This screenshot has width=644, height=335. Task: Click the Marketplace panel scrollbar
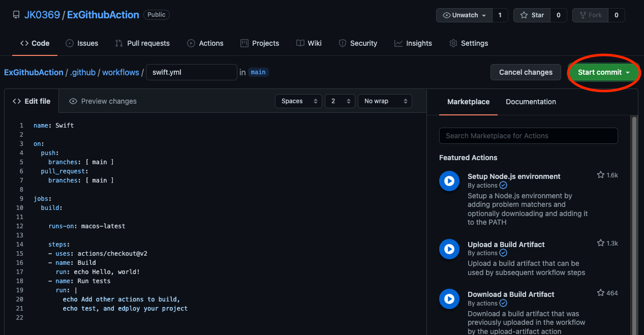[634, 225]
